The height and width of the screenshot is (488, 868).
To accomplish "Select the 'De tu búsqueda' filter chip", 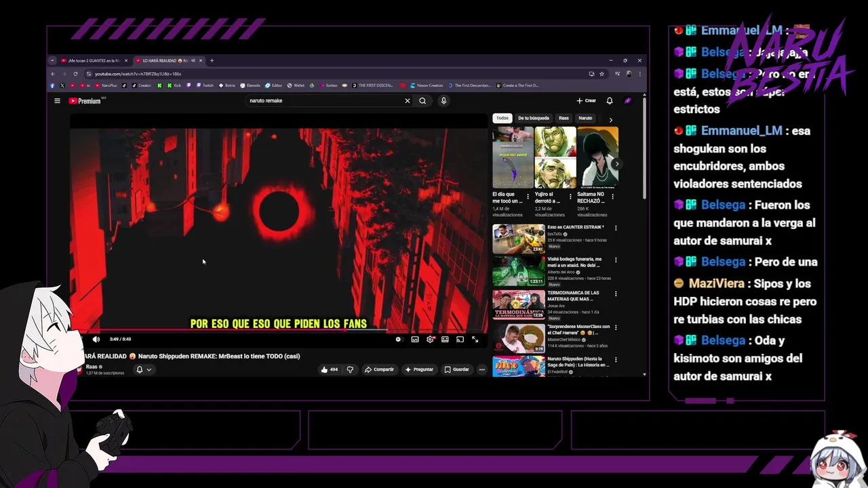I will click(534, 118).
